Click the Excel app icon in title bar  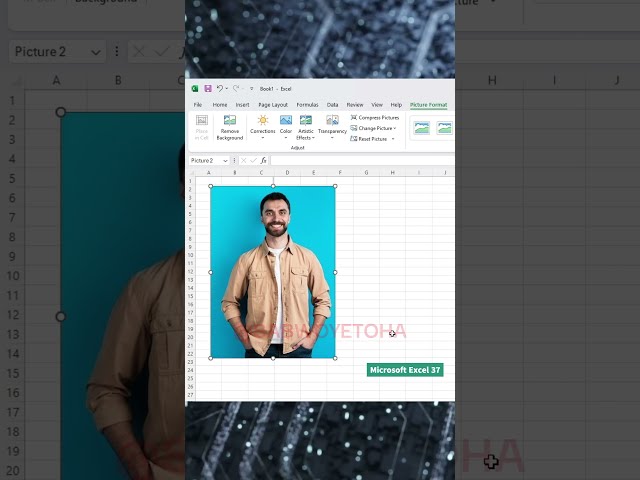[x=195, y=89]
